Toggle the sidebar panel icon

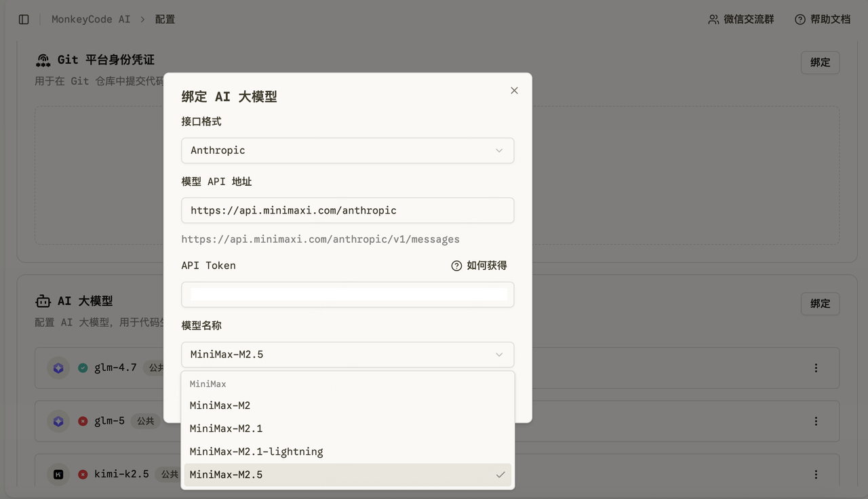[24, 20]
